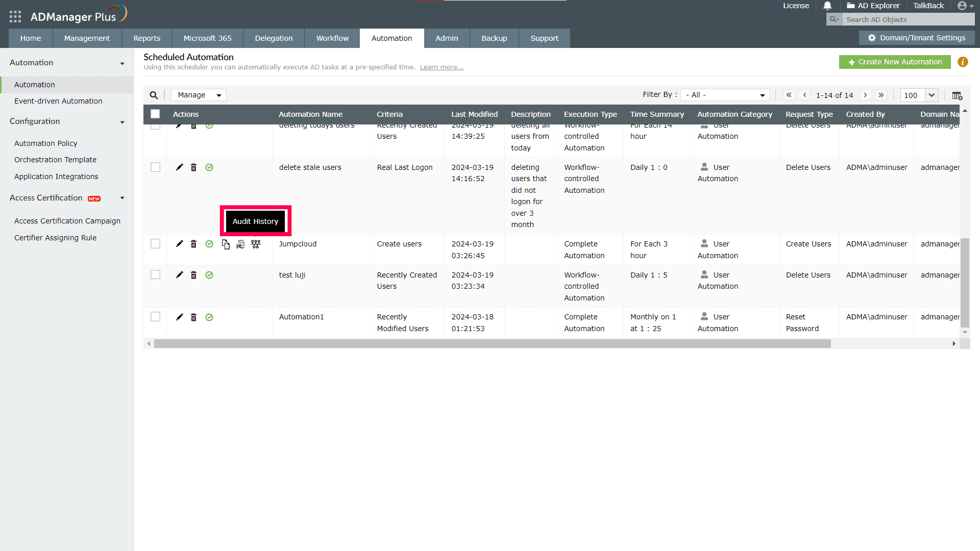Image resolution: width=980 pixels, height=551 pixels.
Task: Open Audit History for the Jumpcloud automation
Action: click(x=240, y=244)
